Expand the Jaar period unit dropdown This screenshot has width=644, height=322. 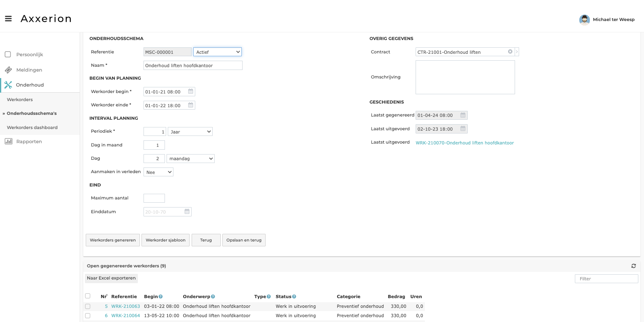190,131
